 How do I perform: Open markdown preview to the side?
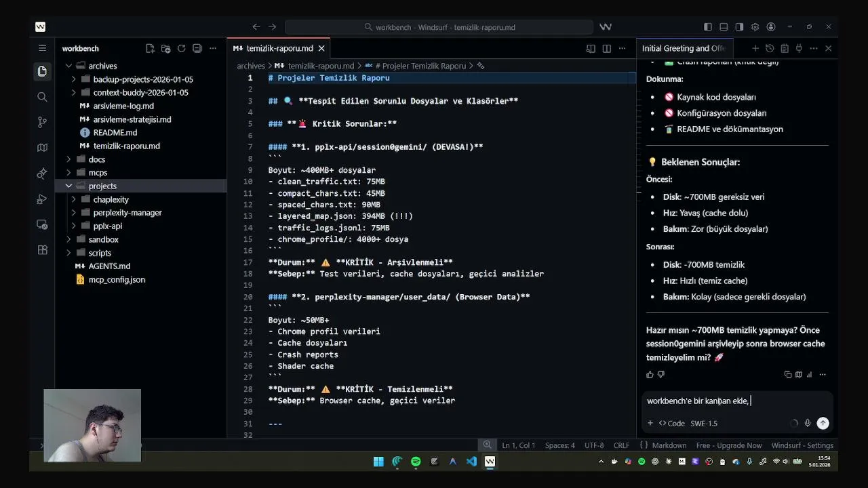(x=591, y=48)
